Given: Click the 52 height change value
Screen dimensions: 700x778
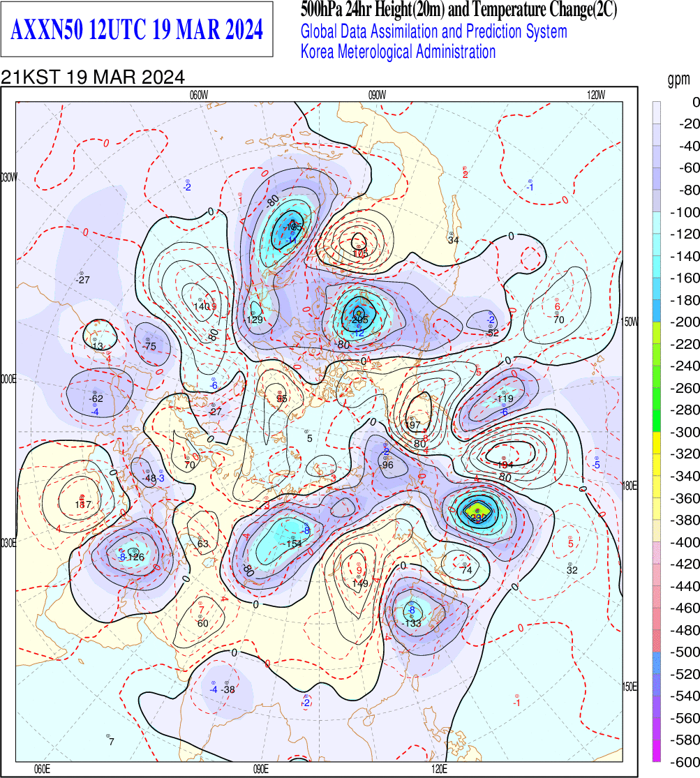Looking at the screenshot, I should (x=493, y=333).
